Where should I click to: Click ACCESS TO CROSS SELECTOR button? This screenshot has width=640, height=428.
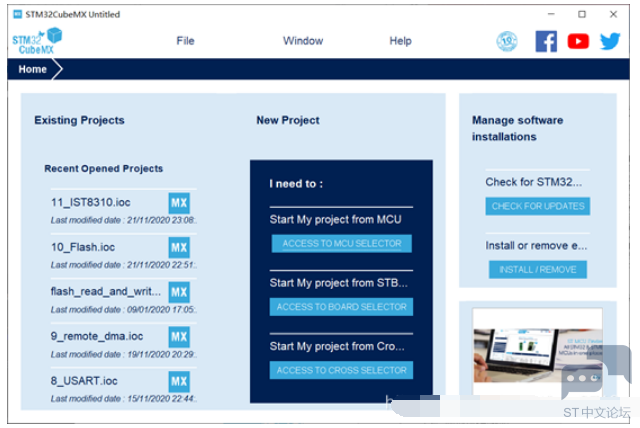coord(341,370)
